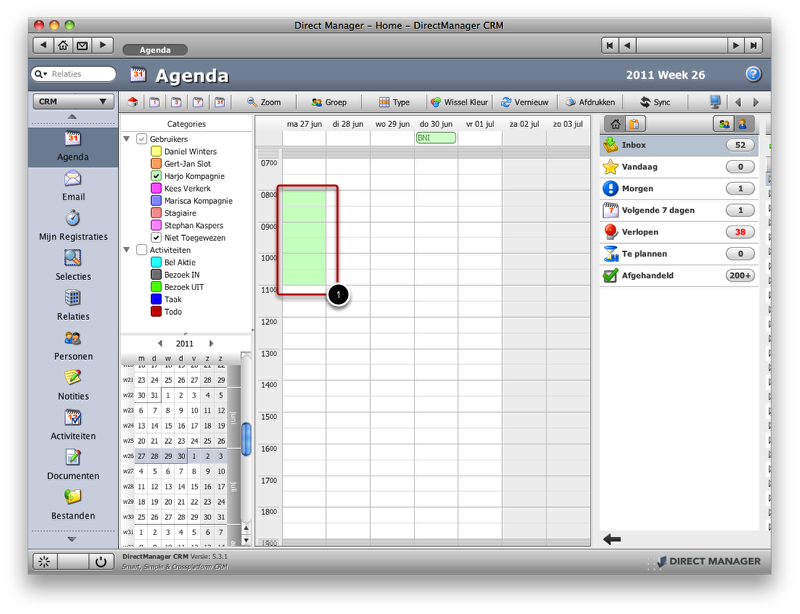
Task: Click the 5-day view calendar icon
Action: click(176, 102)
